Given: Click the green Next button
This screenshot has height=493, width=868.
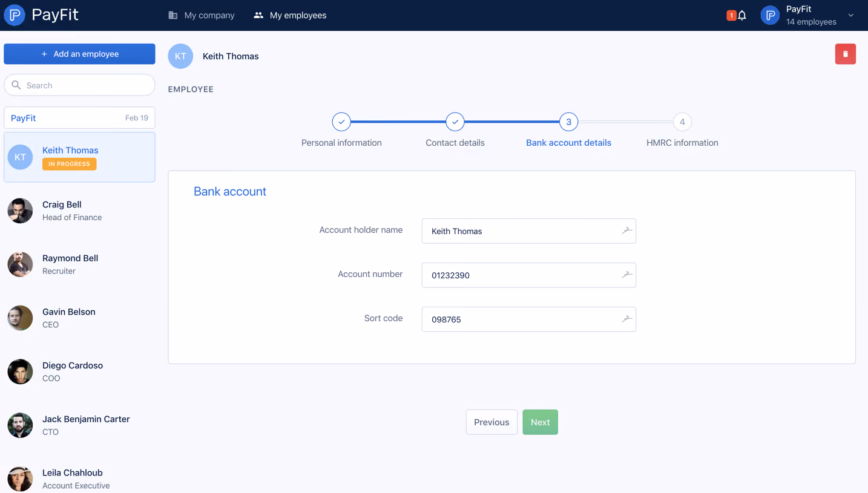Looking at the screenshot, I should [541, 422].
